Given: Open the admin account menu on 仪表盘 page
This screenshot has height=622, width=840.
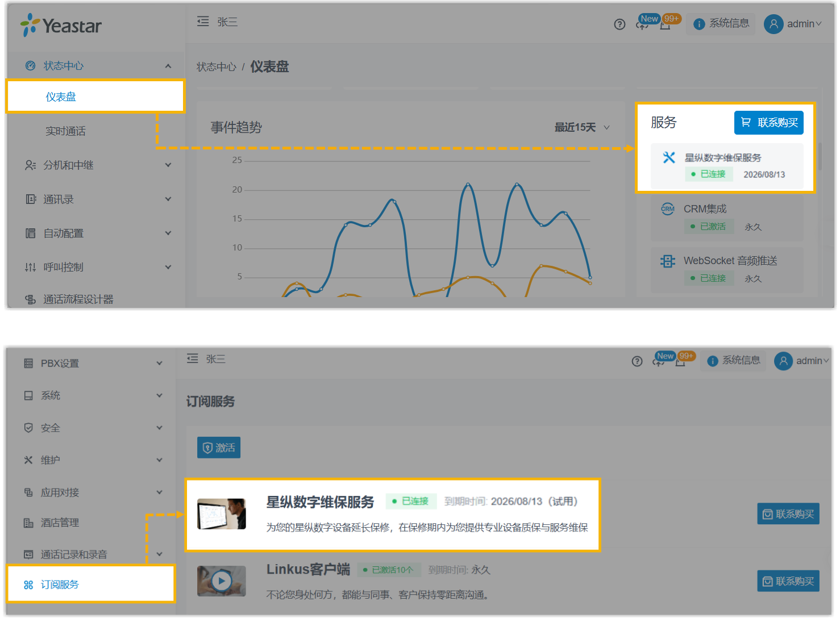Looking at the screenshot, I should click(793, 24).
